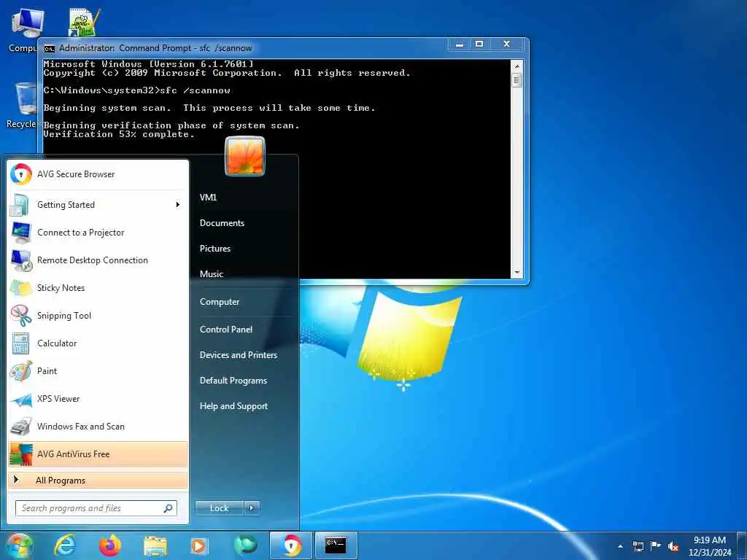
Task: Launch Windows Fax and Scan
Action: (x=98, y=426)
